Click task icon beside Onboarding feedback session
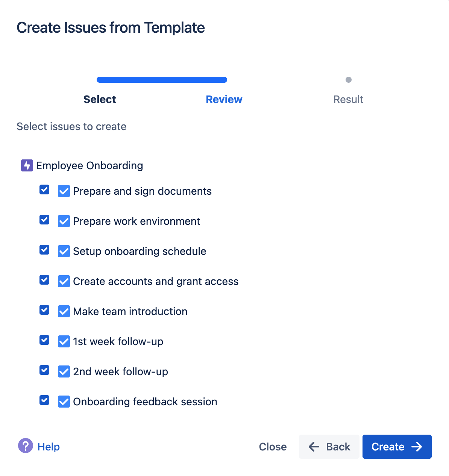This screenshot has height=476, width=449. tap(64, 402)
